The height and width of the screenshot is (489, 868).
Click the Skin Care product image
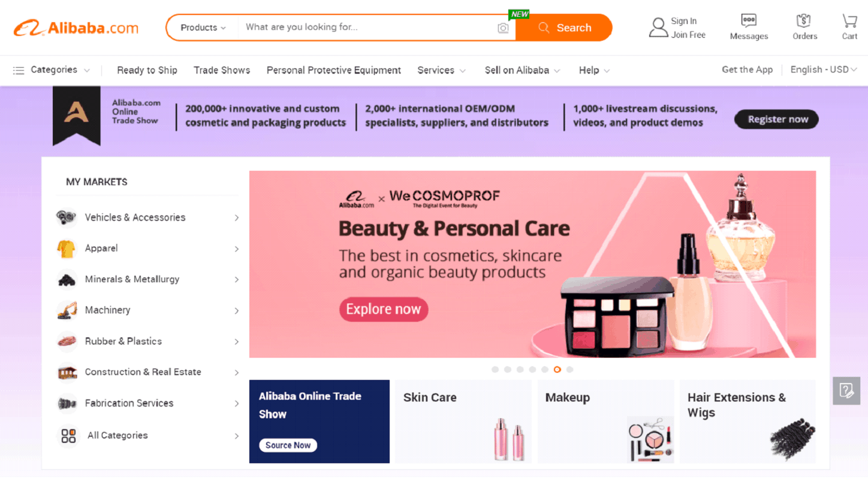509,439
